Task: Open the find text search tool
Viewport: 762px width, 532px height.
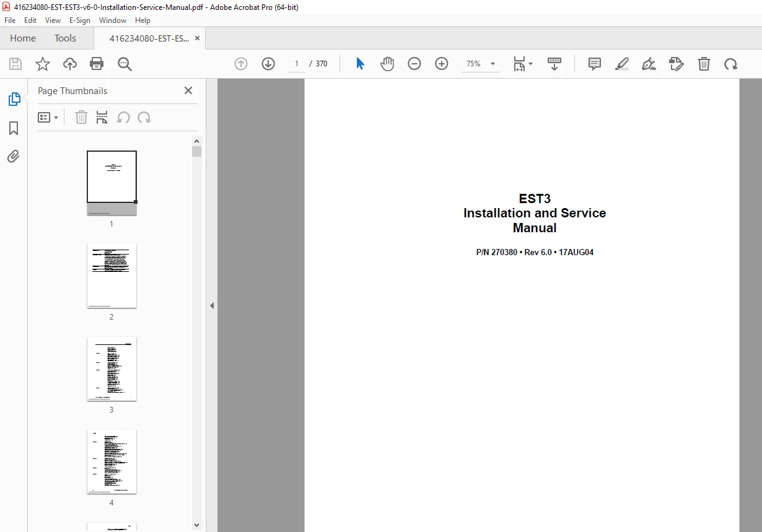Action: [125, 64]
